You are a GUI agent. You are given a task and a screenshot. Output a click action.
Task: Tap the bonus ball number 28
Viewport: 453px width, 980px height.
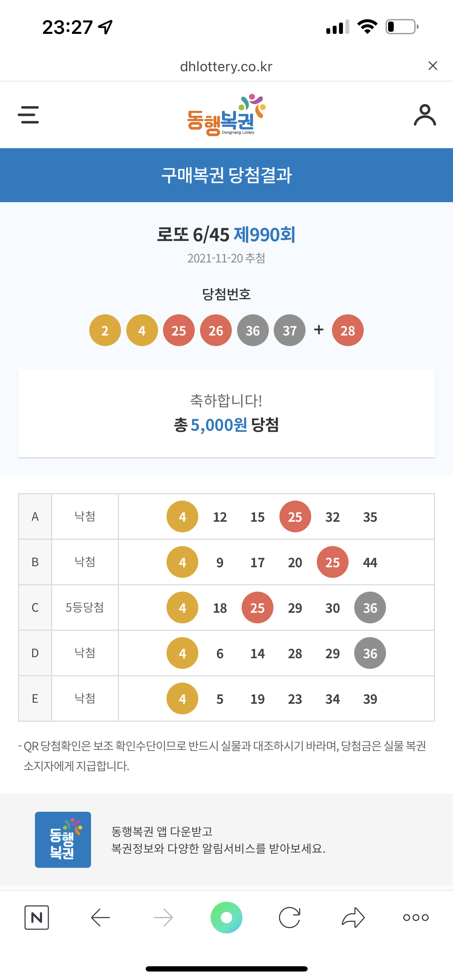[x=348, y=330]
